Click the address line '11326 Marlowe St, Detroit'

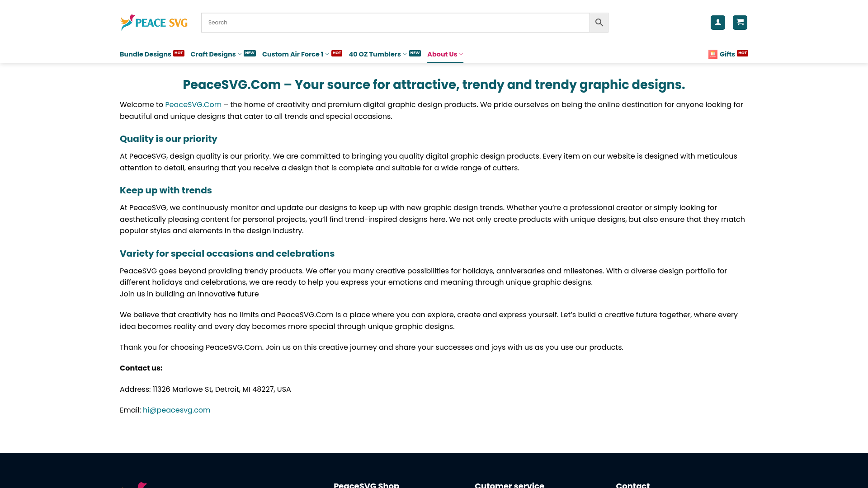click(x=205, y=389)
